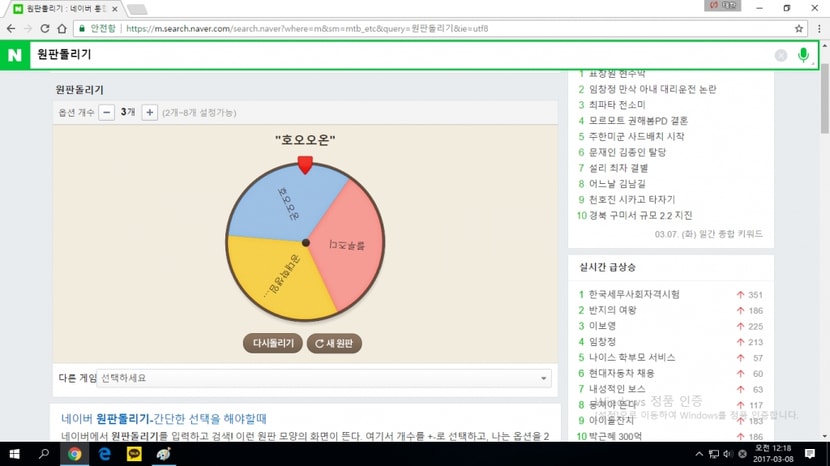830x466 pixels.
Task: Navigate back with the left arrow icon
Action: [11, 29]
